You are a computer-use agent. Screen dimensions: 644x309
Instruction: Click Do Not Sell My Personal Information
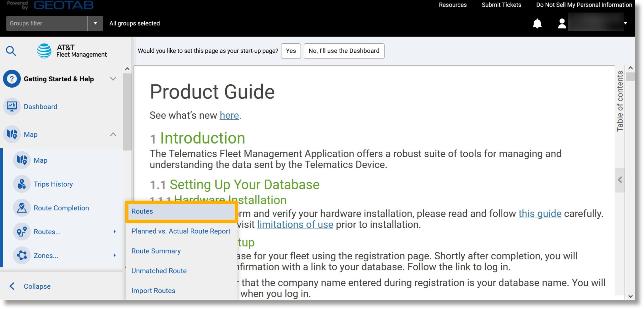pyautogui.click(x=584, y=5)
